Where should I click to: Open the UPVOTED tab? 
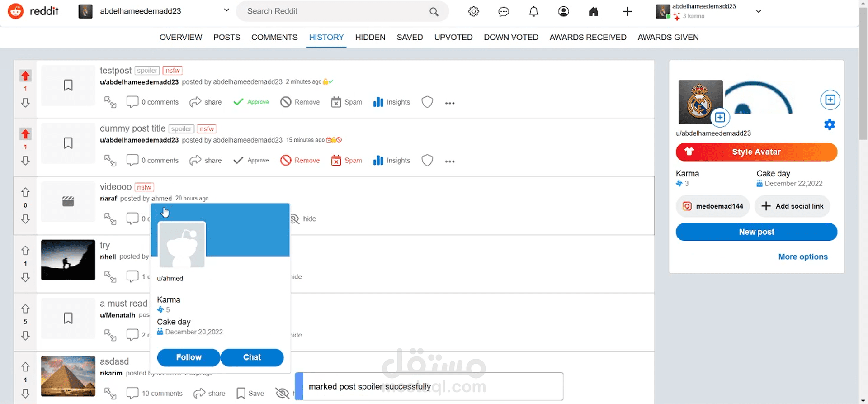(x=453, y=37)
